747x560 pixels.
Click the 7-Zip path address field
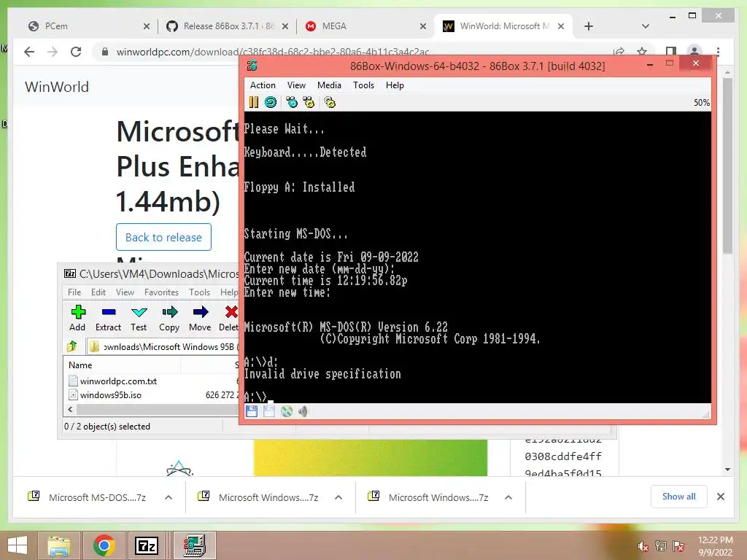pos(163,346)
